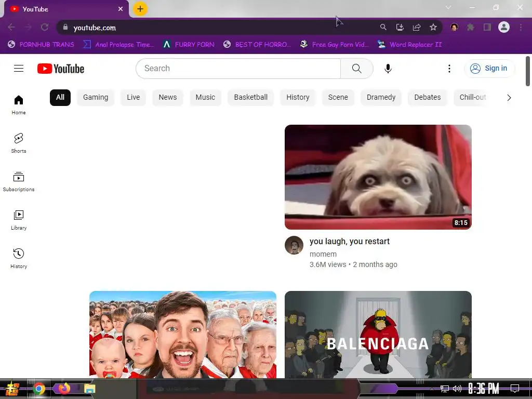The width and height of the screenshot is (532, 399).
Task: Open the BALENCIAGA Simpsons video thumbnail
Action: coord(378,335)
